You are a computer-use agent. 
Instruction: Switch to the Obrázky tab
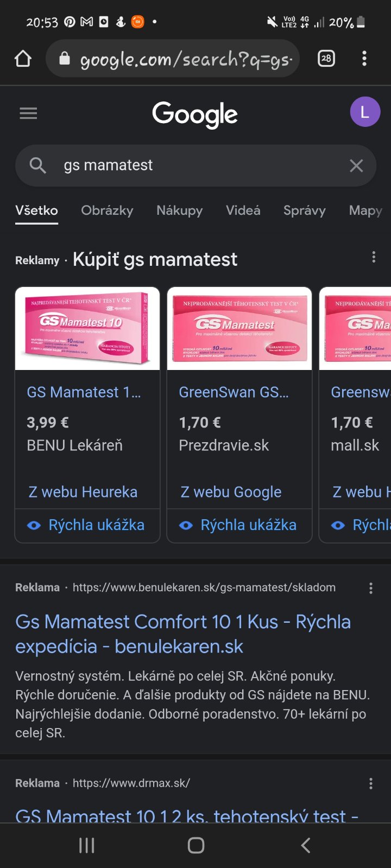pos(107,210)
